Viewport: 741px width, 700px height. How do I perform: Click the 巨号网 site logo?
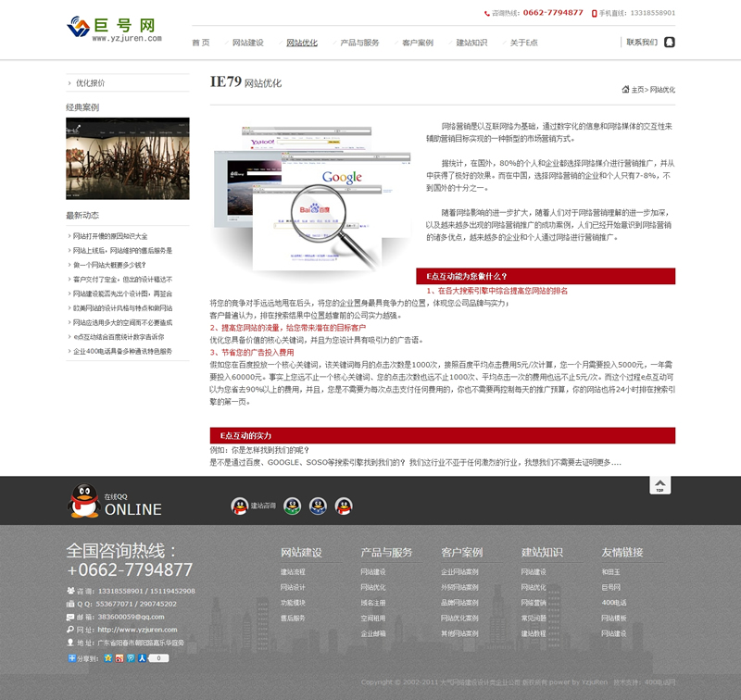pyautogui.click(x=115, y=28)
